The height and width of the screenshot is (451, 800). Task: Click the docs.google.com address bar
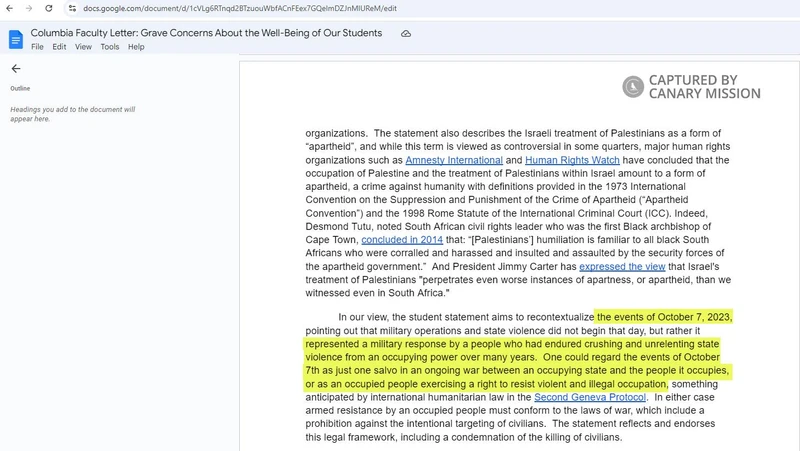coord(240,8)
